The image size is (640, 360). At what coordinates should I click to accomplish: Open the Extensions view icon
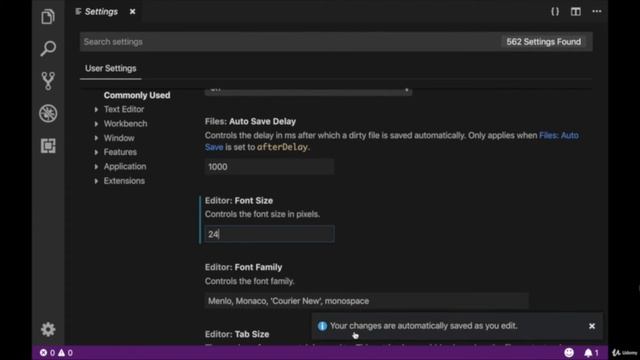click(48, 146)
